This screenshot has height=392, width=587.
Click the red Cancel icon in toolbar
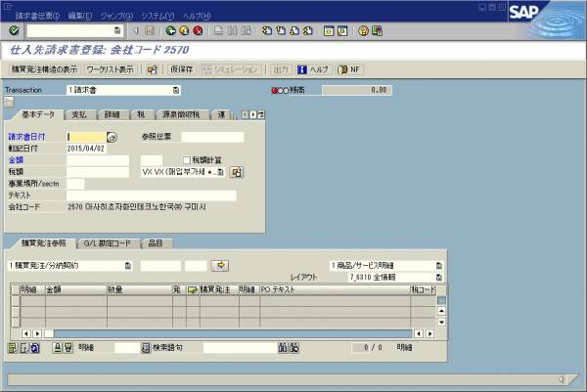[x=198, y=30]
